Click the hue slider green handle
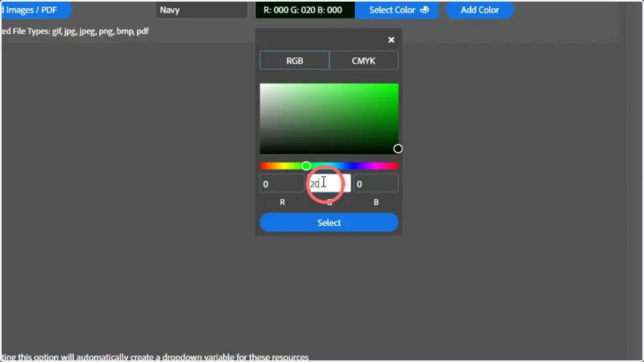This screenshot has height=362, width=644. tap(306, 166)
